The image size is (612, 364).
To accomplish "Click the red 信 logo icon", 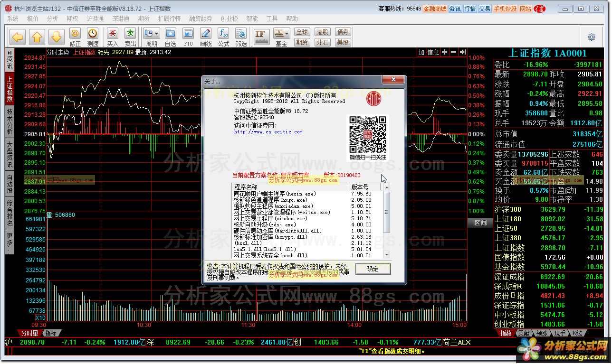I will (540, 9).
